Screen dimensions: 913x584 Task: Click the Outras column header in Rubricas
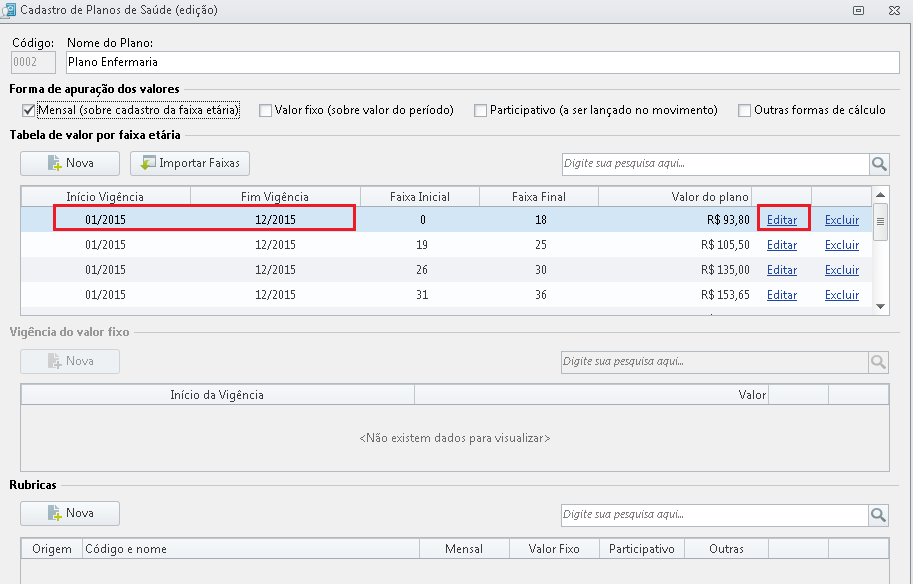click(x=726, y=549)
